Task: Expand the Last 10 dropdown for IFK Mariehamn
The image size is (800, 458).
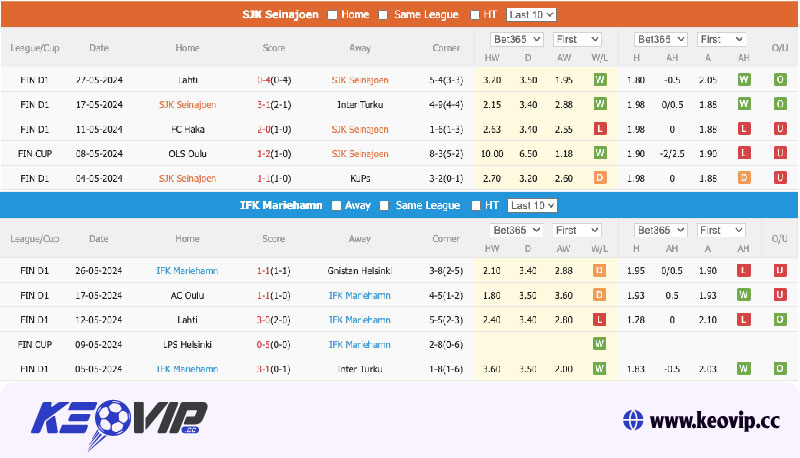Action: (x=531, y=205)
